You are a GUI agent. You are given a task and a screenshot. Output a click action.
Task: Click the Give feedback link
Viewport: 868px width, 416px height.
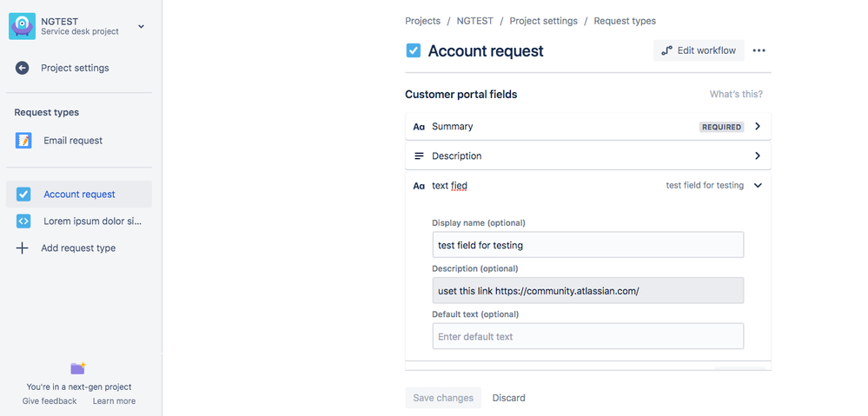50,401
